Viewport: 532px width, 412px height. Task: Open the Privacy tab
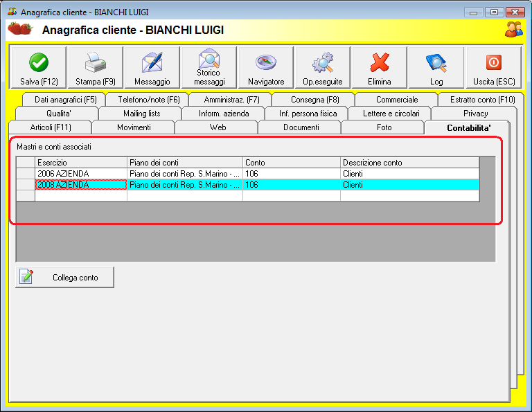click(x=475, y=114)
